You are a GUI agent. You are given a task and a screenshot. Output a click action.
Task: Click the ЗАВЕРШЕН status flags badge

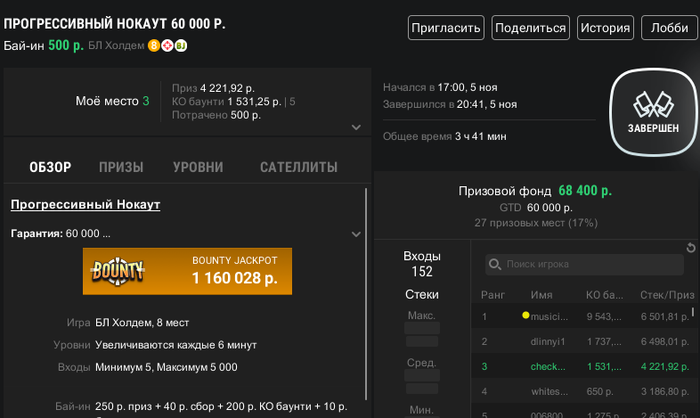coord(654,112)
